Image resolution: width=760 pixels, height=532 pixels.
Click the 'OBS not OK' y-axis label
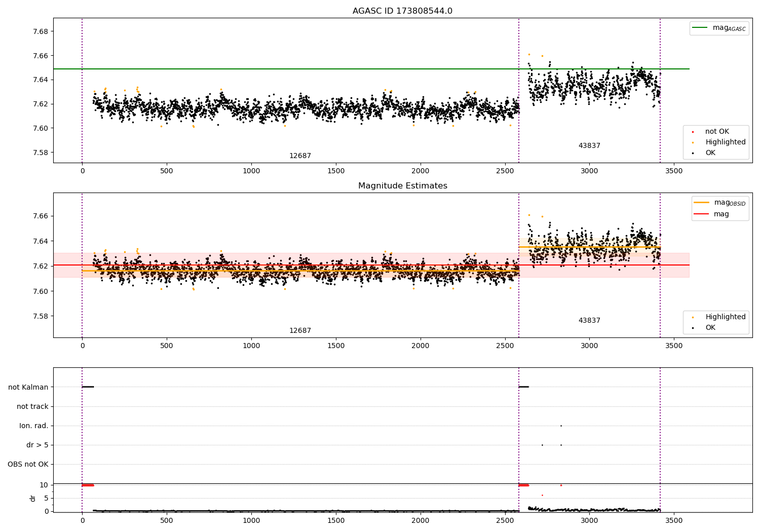pos(28,464)
